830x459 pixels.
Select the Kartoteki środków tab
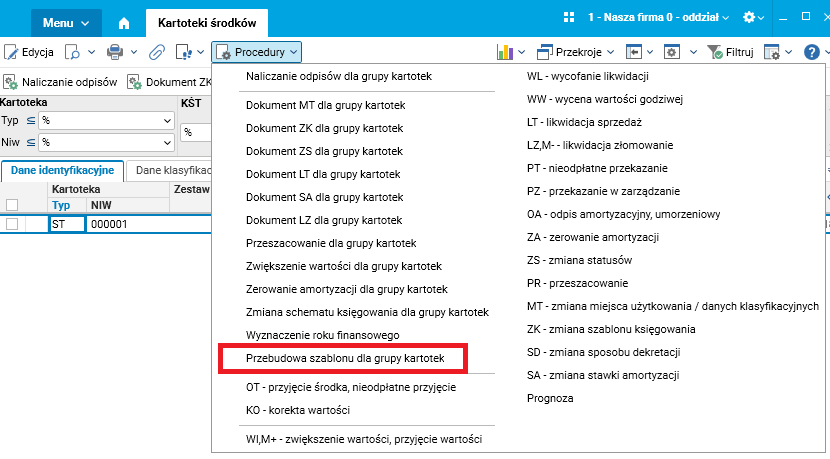[x=207, y=23]
